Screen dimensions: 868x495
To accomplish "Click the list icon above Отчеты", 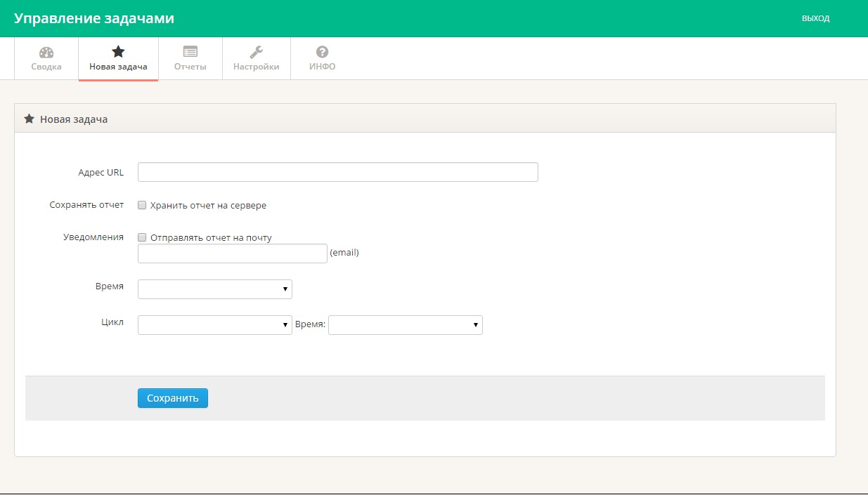I will [190, 52].
